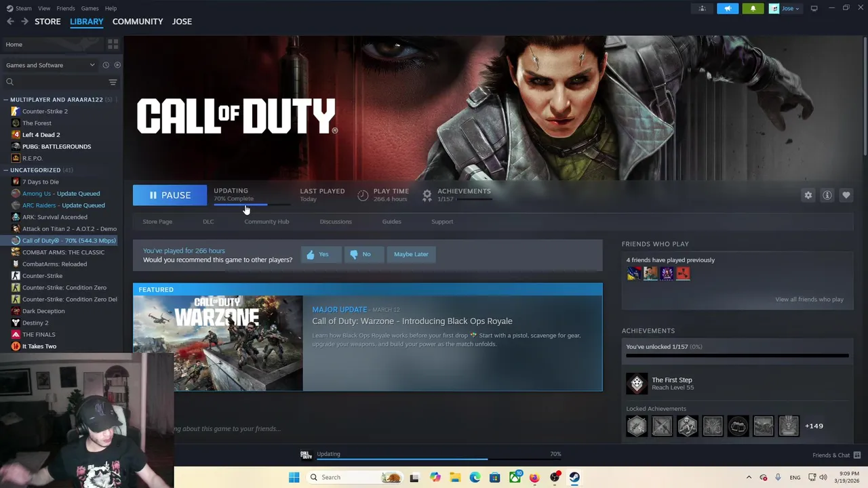
Task: Open Discussions link
Action: pos(336,222)
